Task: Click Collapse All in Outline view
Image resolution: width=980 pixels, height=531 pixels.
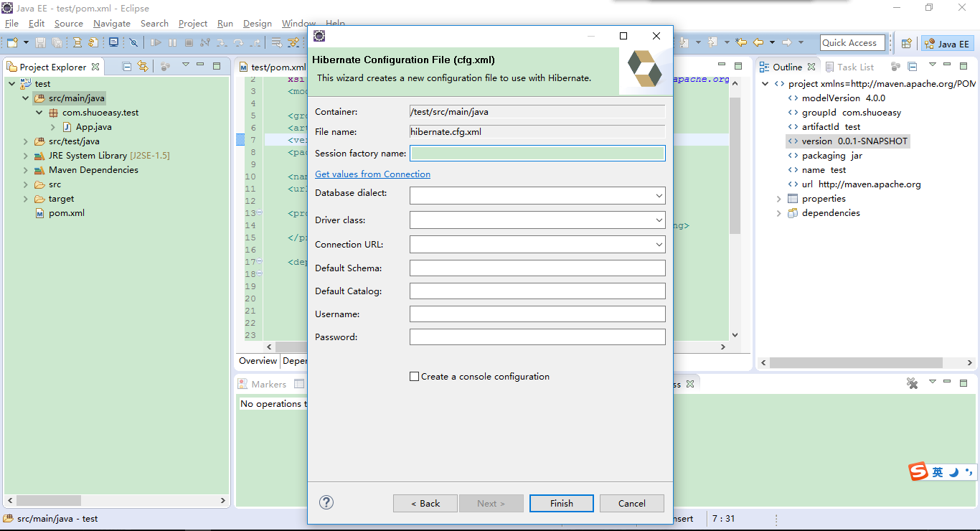Action: coord(913,67)
